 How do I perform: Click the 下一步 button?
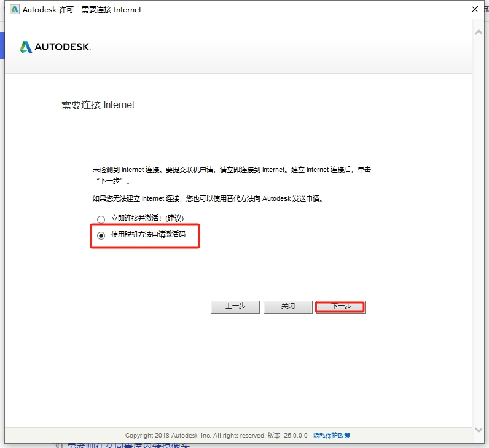point(340,307)
